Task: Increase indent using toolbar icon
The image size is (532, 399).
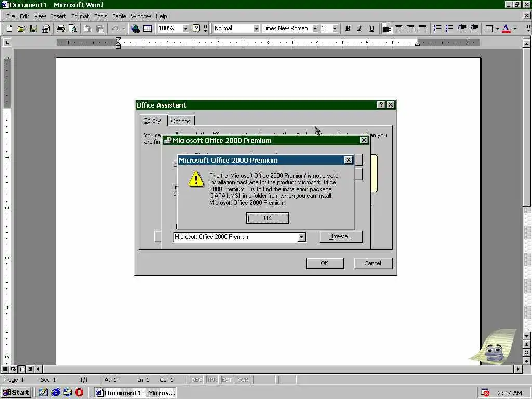Action: pos(474,29)
